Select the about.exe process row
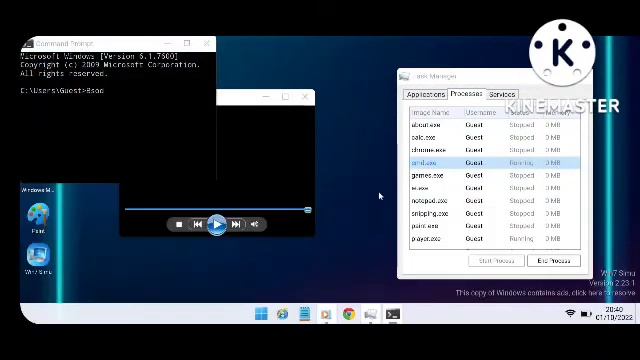640x360 pixels. (x=495, y=125)
